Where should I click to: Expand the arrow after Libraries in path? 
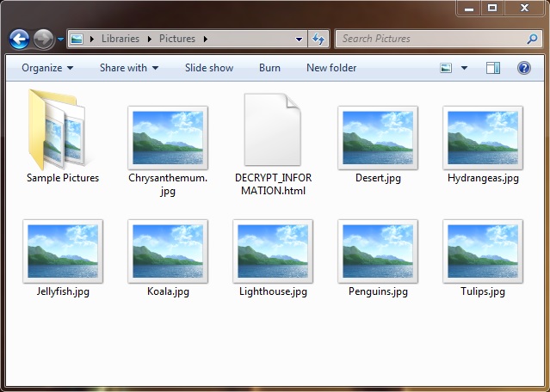point(150,39)
